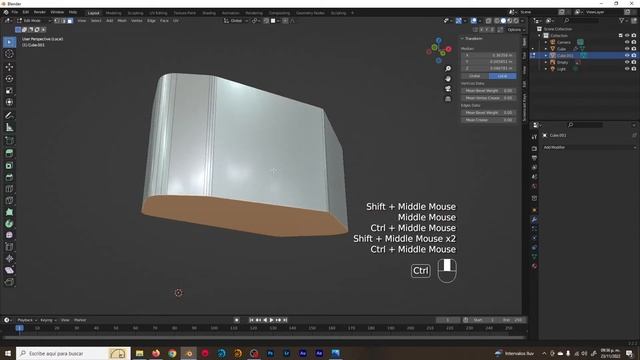This screenshot has width=640, height=360.
Task: Select the Transform tool
Action: pyautogui.click(x=9, y=102)
